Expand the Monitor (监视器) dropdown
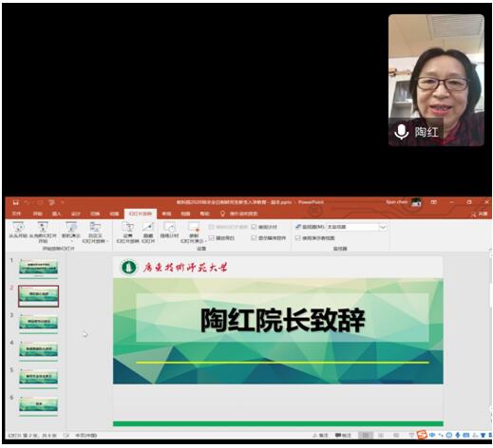This screenshot has height=448, width=493. tap(383, 227)
